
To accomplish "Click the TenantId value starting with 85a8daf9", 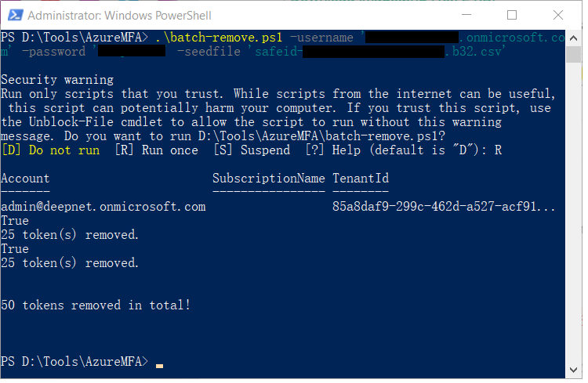I will coord(445,207).
